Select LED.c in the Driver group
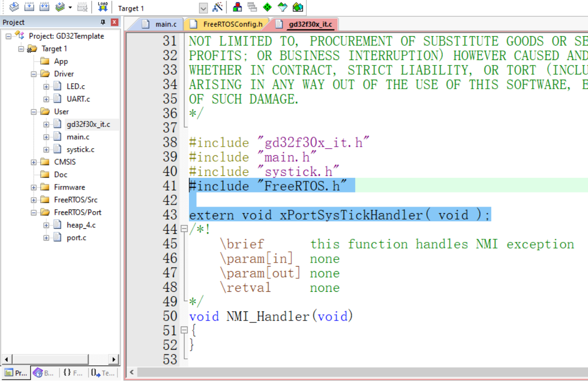The width and height of the screenshot is (588, 383). 76,86
